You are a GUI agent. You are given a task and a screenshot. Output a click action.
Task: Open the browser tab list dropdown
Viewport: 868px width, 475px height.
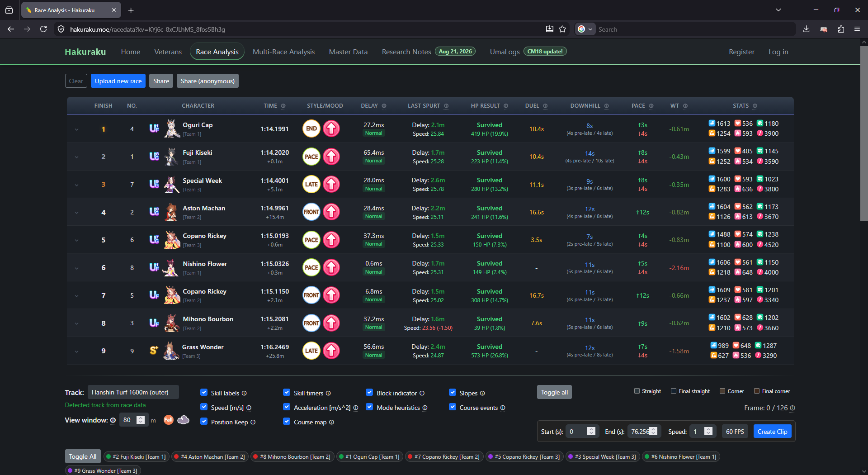[x=778, y=10]
